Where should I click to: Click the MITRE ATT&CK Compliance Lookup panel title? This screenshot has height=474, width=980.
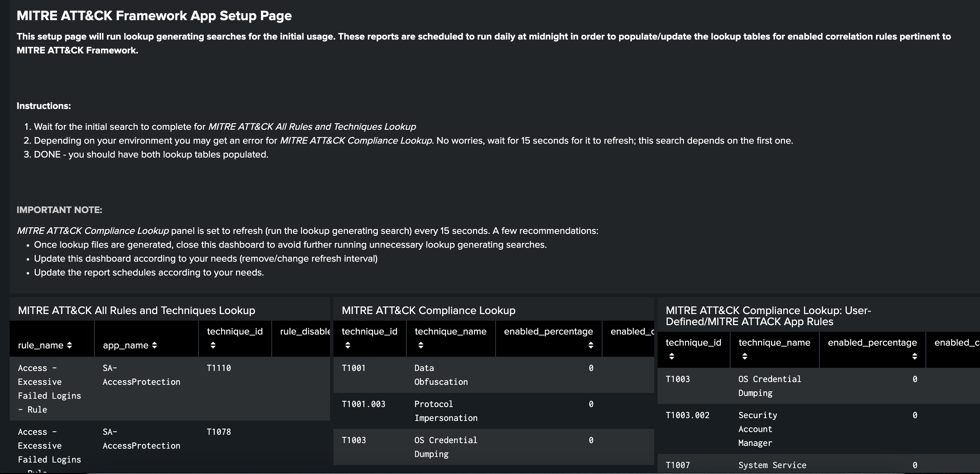click(x=428, y=311)
